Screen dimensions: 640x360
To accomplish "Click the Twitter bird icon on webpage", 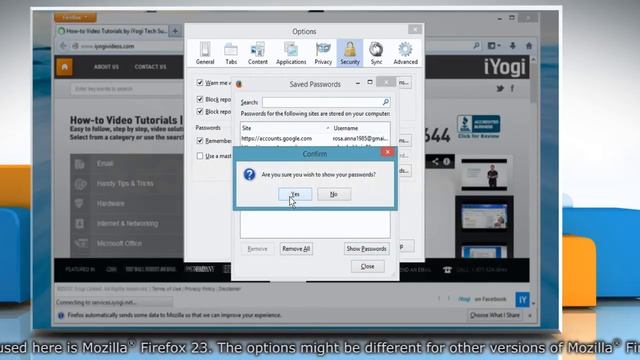I will [x=500, y=88].
